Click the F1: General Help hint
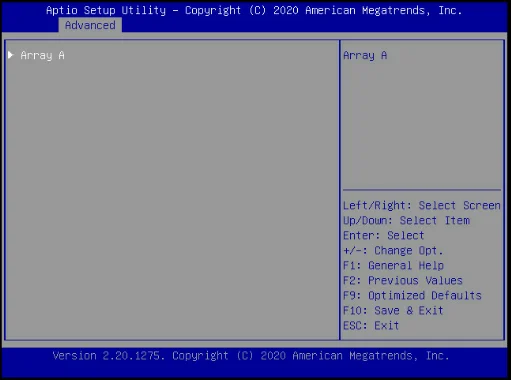Viewport: 511px width, 380px height. [393, 265]
